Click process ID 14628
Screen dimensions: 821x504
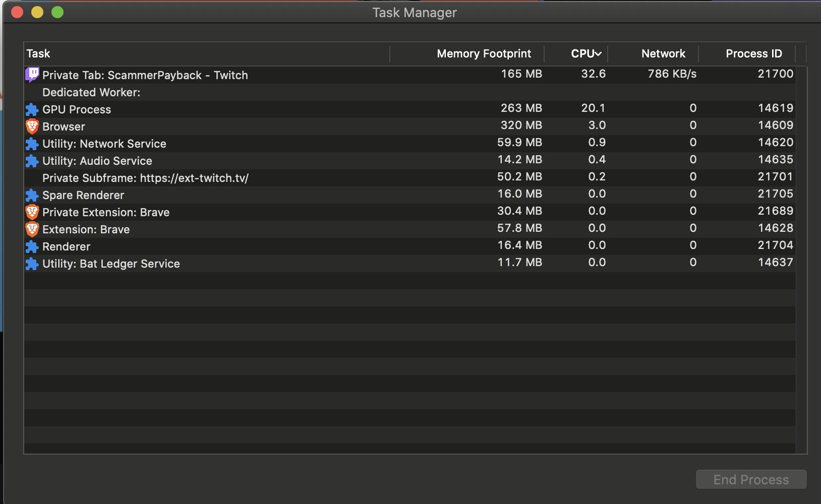tap(776, 228)
